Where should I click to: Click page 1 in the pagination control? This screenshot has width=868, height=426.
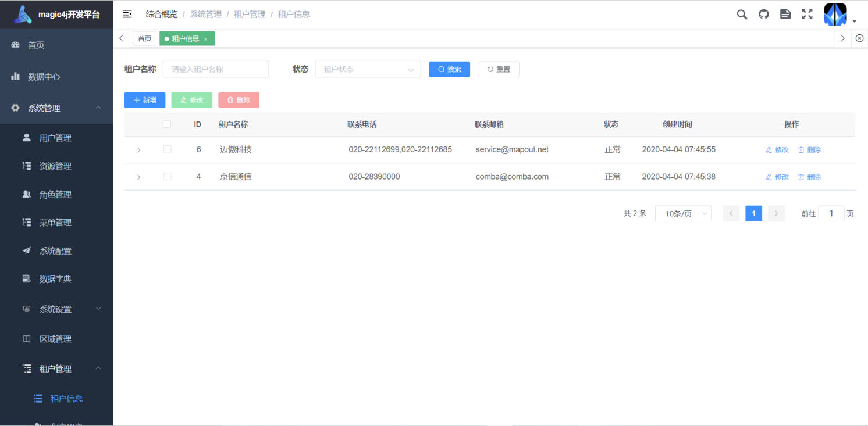click(x=753, y=213)
